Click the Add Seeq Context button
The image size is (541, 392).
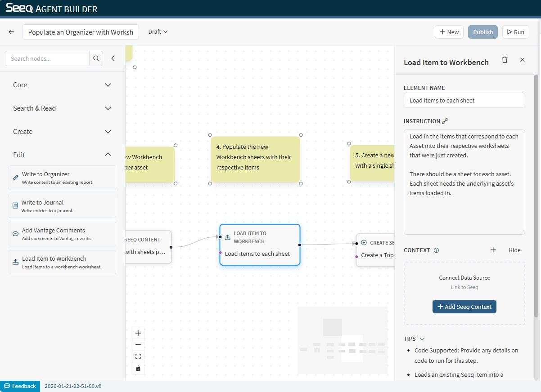[x=464, y=307]
